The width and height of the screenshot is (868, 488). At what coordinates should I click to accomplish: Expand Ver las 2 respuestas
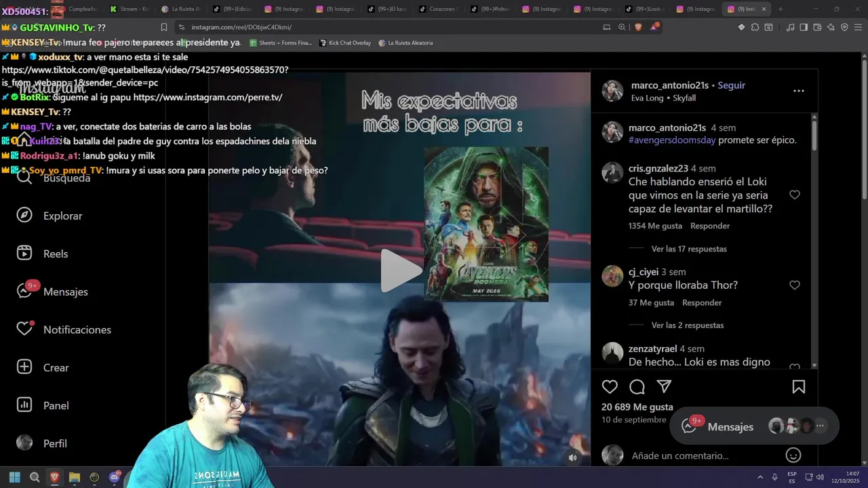point(687,325)
